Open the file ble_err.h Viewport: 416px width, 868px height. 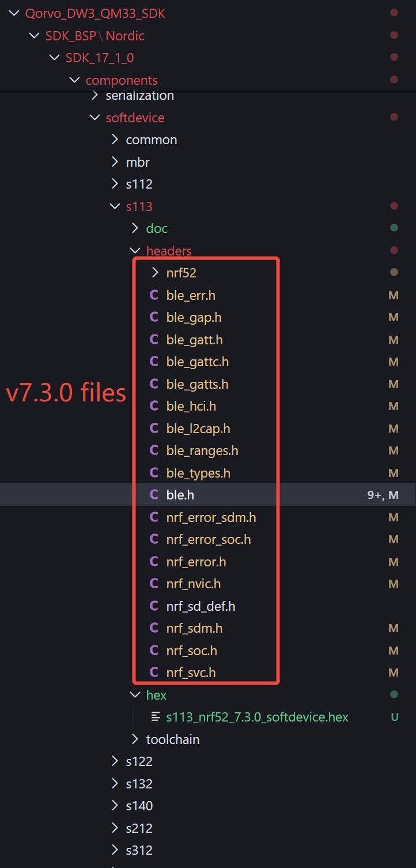[191, 295]
